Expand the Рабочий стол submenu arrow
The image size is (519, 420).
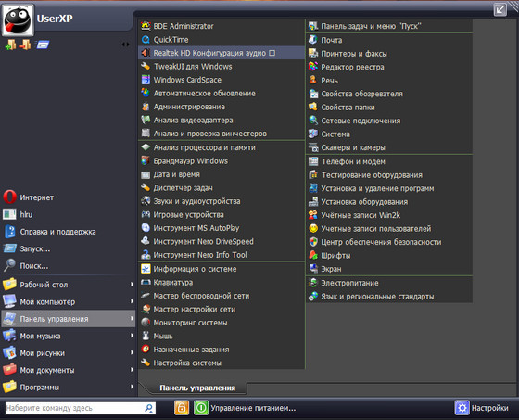[132, 285]
